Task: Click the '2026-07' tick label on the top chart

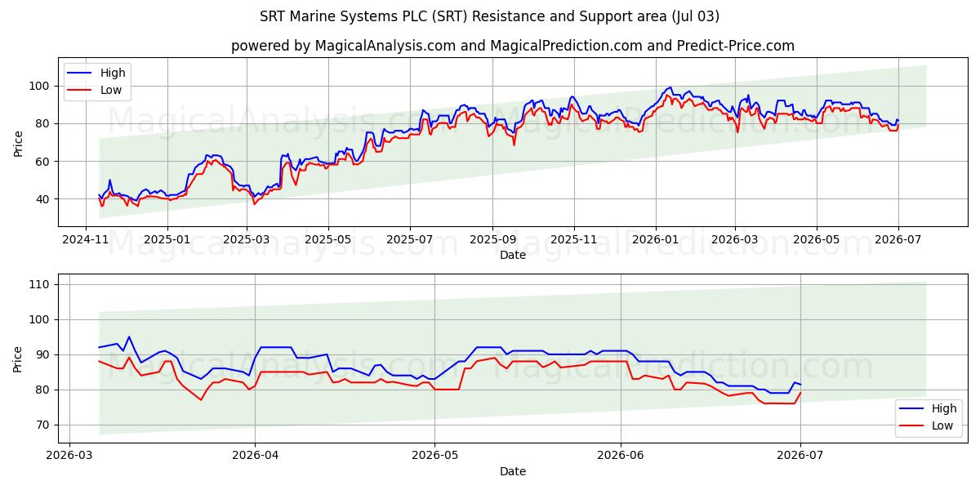Action: click(x=898, y=240)
